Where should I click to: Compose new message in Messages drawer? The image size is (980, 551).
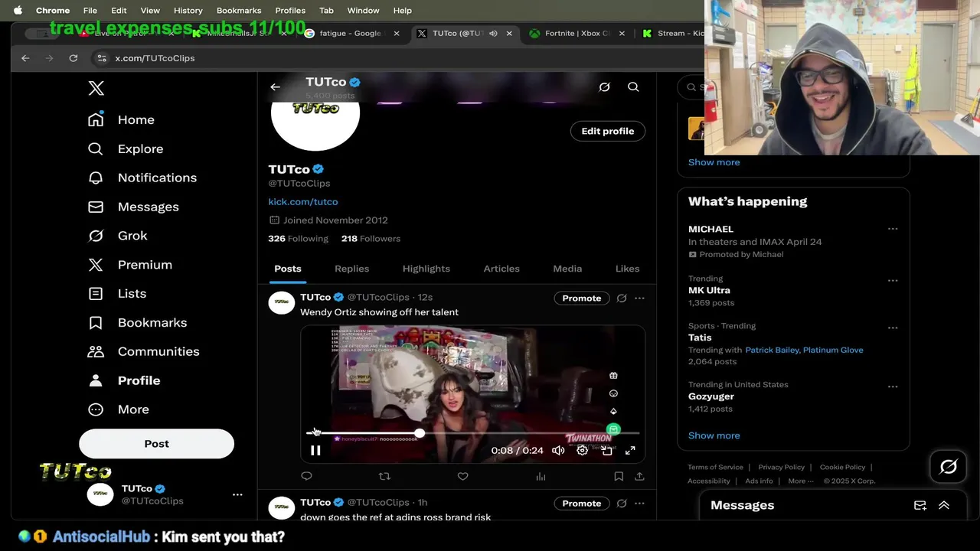[920, 506]
